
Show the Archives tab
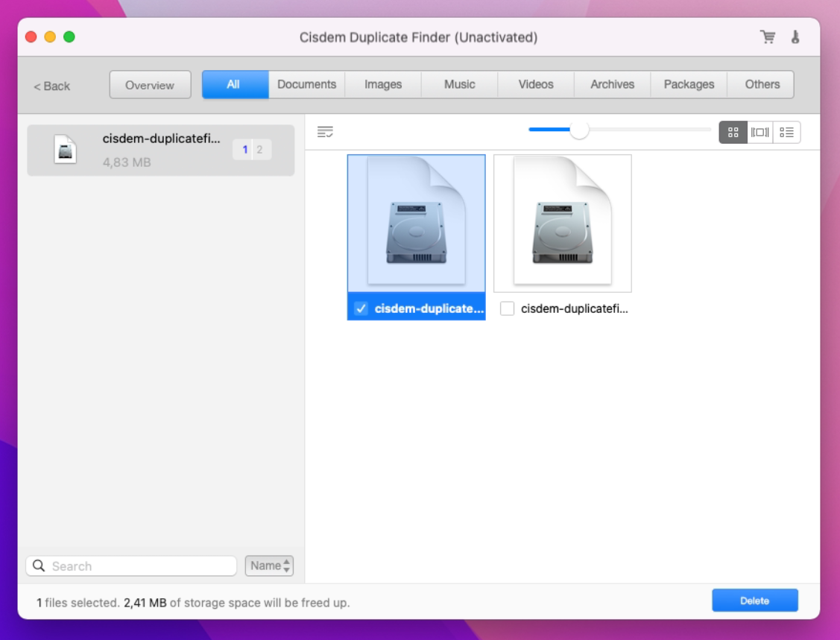coord(613,85)
